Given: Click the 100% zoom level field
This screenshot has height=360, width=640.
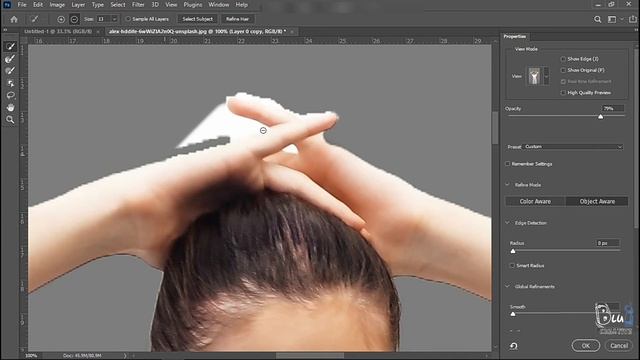Looking at the screenshot, I should click(x=31, y=356).
